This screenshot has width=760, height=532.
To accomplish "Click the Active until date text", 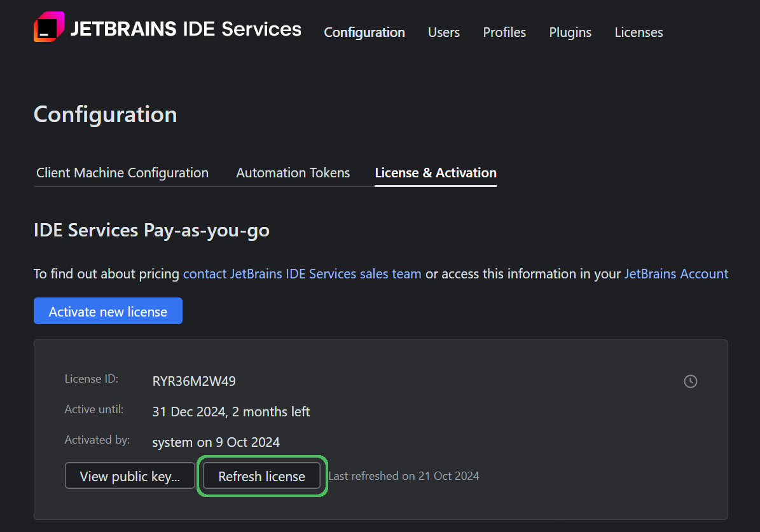I will click(x=231, y=411).
